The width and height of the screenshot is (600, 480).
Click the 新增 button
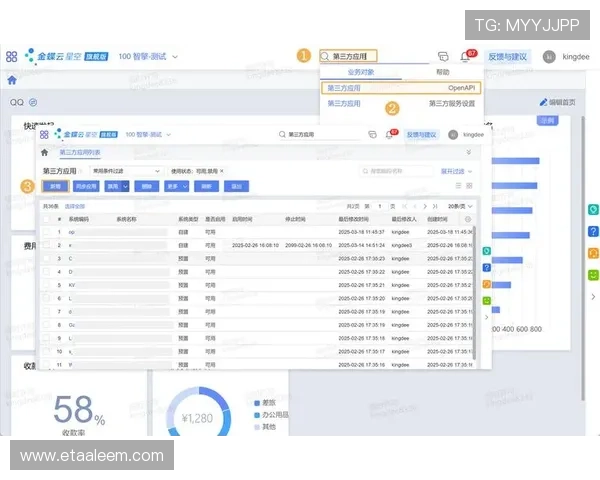(x=55, y=186)
